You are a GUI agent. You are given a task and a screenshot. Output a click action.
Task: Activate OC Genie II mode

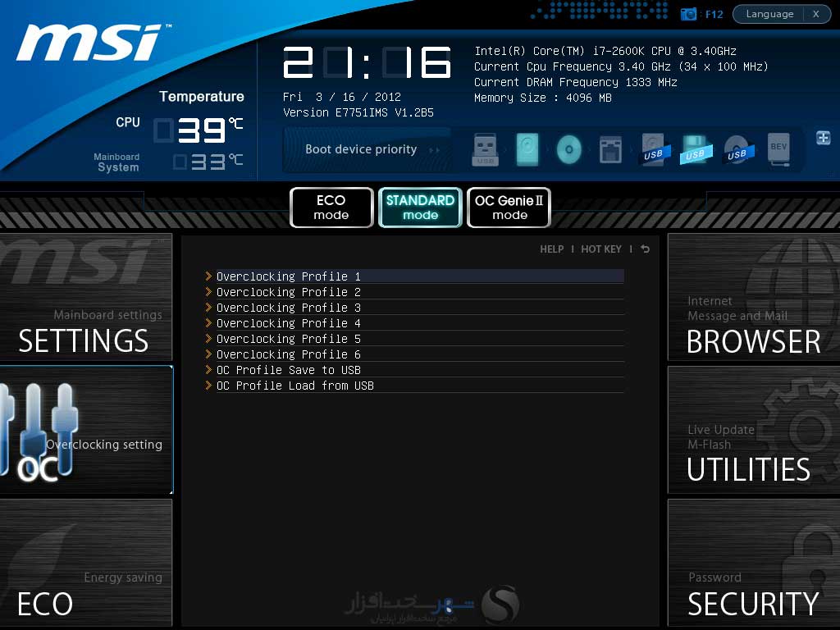(509, 208)
